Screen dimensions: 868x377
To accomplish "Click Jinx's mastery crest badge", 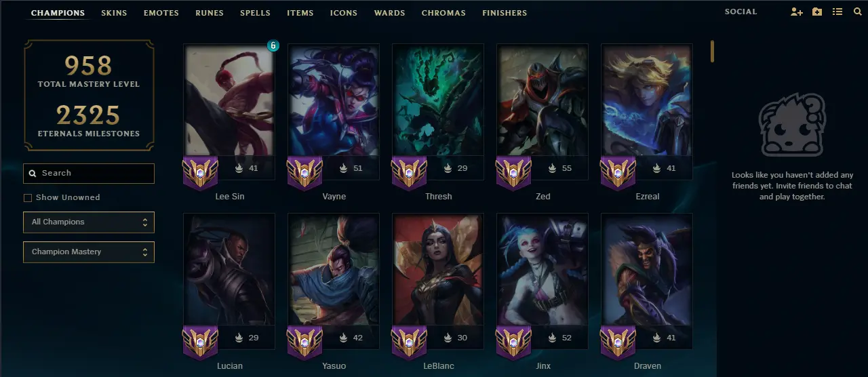I will coord(513,342).
